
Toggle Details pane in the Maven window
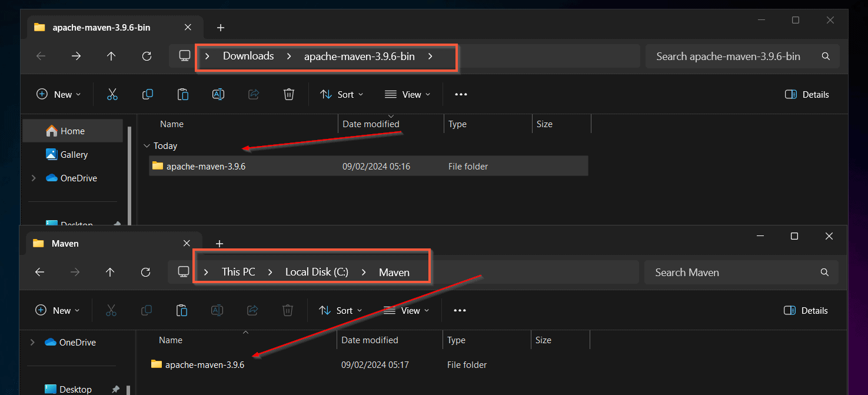(806, 310)
